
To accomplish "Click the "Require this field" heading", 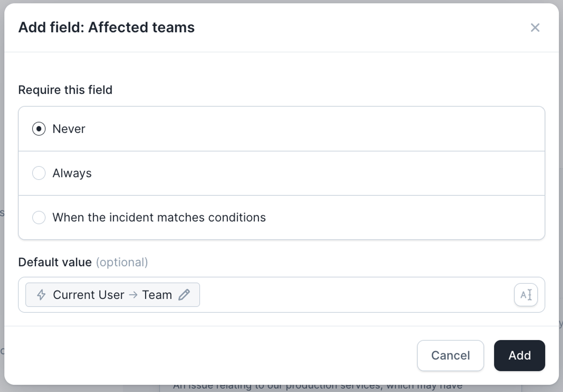I will (65, 90).
